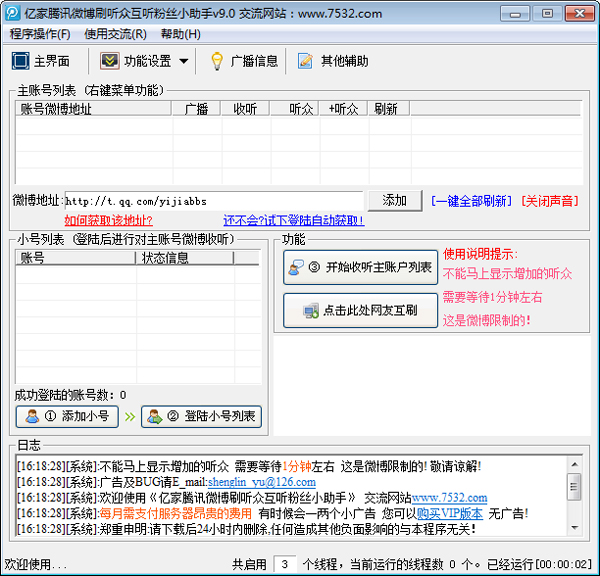Screen dimensions: 600x576
Task: Click the 其他辅助 notepad icon
Action: click(306, 61)
